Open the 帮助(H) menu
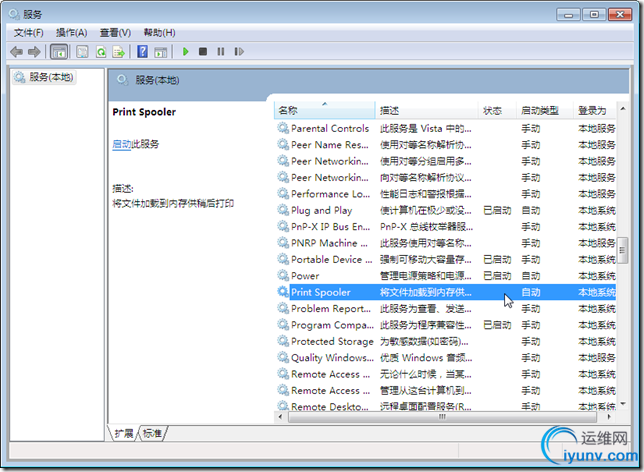 159,32
